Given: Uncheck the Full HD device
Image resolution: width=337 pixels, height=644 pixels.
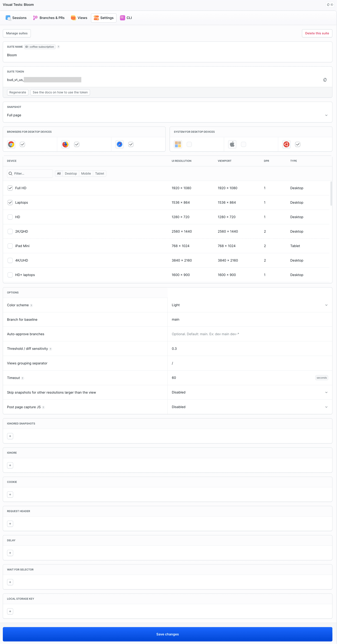Looking at the screenshot, I should point(10,188).
